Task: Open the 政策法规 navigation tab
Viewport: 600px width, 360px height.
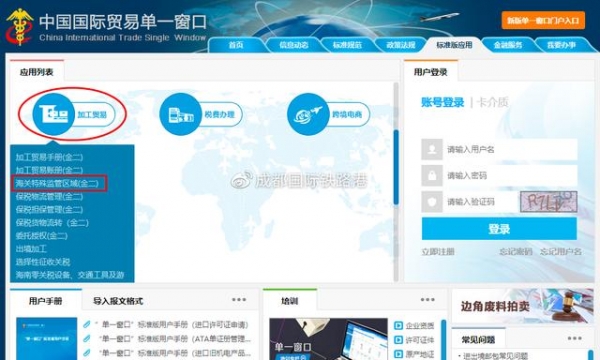Action: [x=401, y=45]
